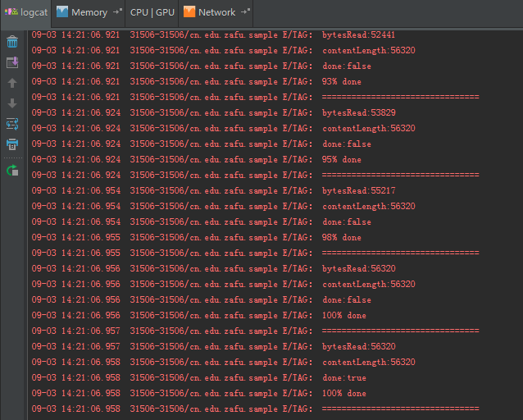Select contentLength:56320 line stamped 14:21:06.958
Screen dimensions: 523x420
(224, 362)
